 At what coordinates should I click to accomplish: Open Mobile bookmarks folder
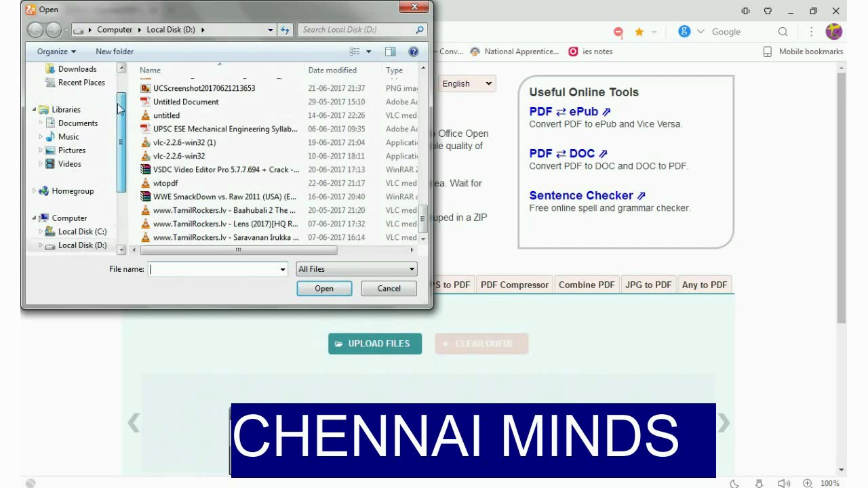click(803, 52)
